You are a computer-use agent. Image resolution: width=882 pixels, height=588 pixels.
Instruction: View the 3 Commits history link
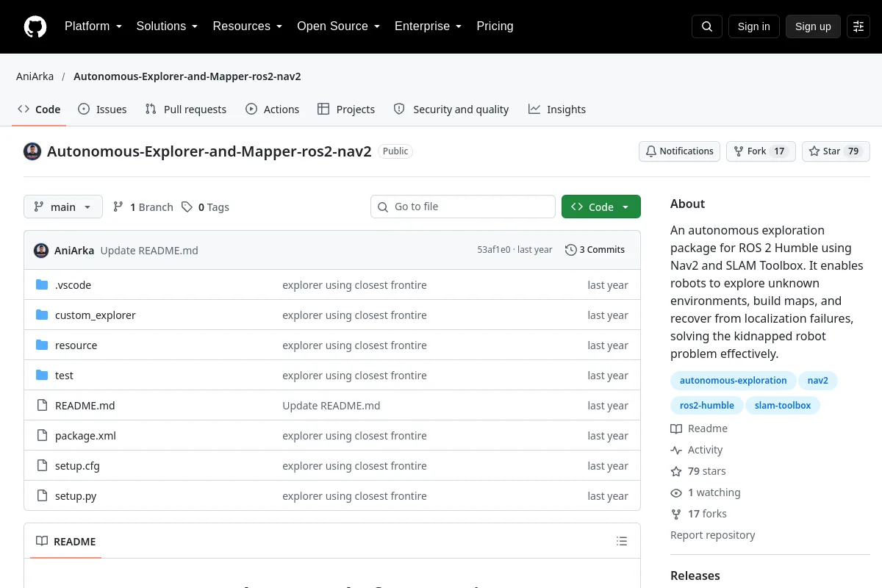(x=595, y=250)
